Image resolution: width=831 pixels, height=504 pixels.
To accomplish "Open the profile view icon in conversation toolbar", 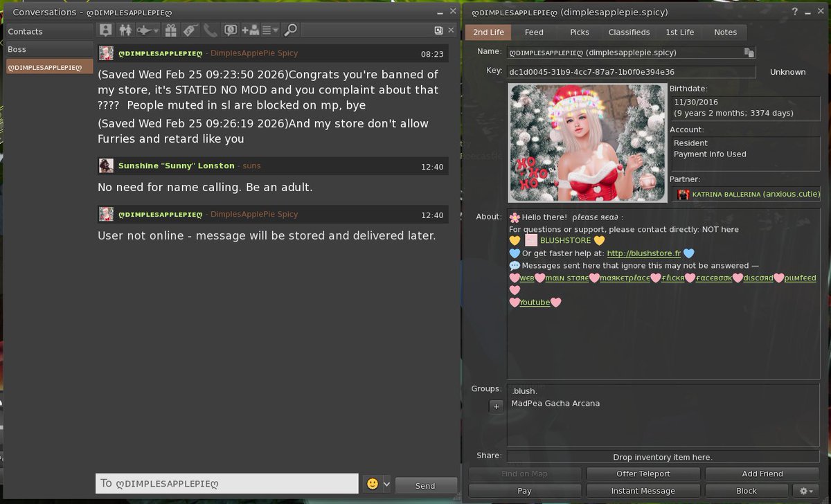I will click(x=105, y=30).
